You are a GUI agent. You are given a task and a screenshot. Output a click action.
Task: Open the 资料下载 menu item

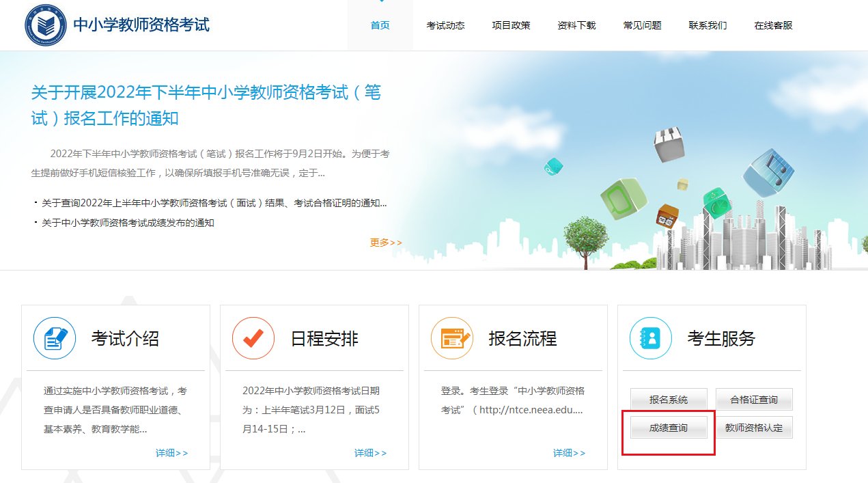(x=576, y=25)
